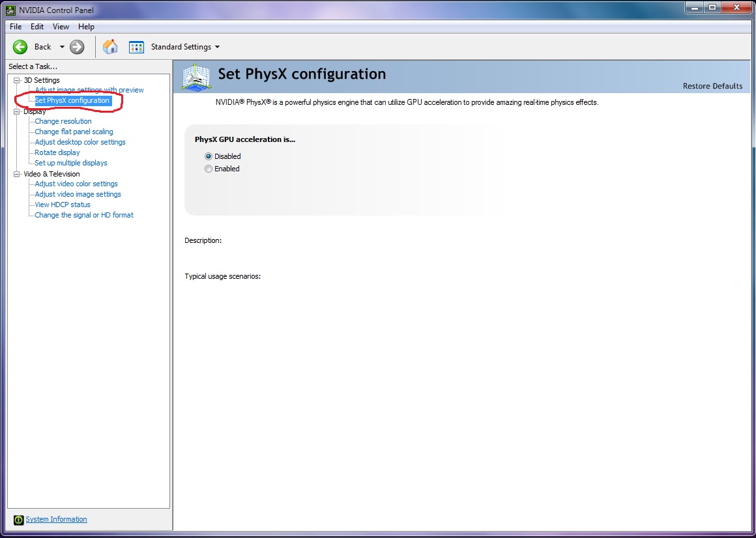This screenshot has height=538, width=756.
Task: Select Set up multiple displays
Action: point(71,163)
